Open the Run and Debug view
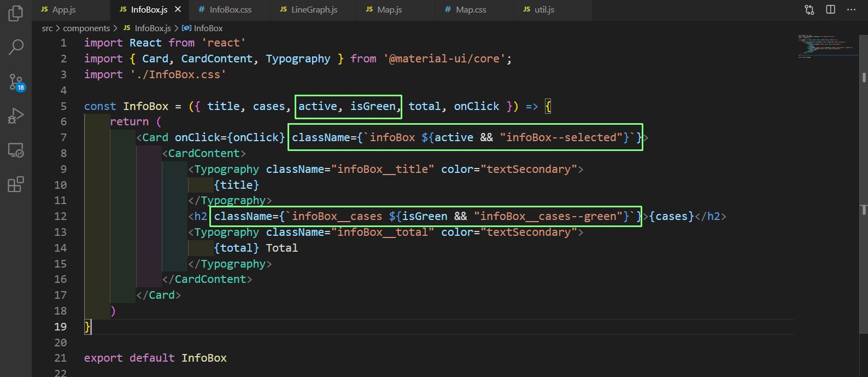The width and height of the screenshot is (868, 377). coord(16,116)
